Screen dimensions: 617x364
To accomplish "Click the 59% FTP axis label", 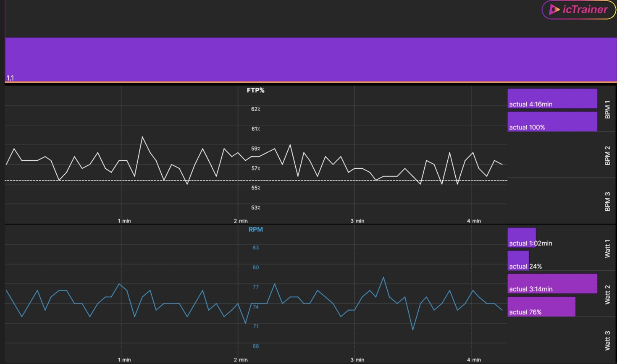I will (255, 149).
